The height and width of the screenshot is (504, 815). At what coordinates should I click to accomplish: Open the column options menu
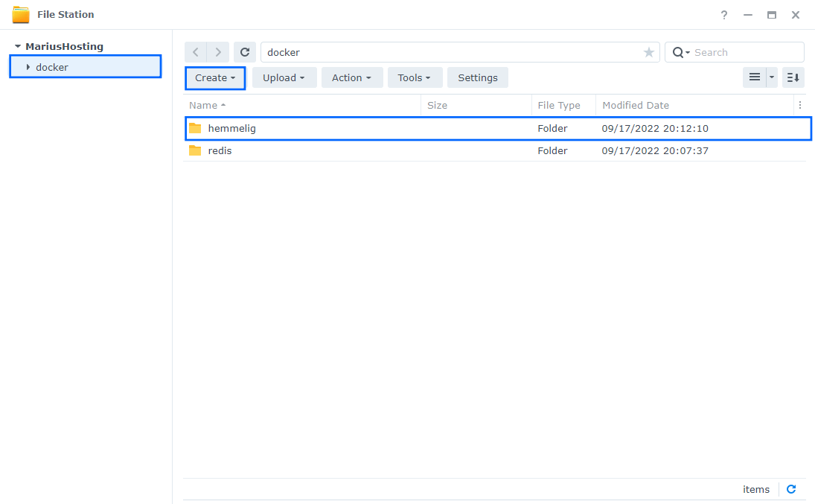click(x=799, y=105)
